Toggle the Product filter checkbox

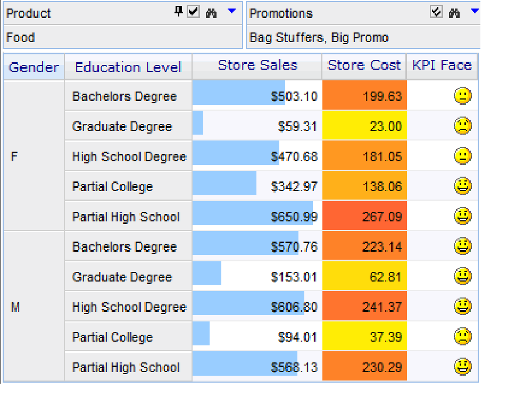[193, 12]
